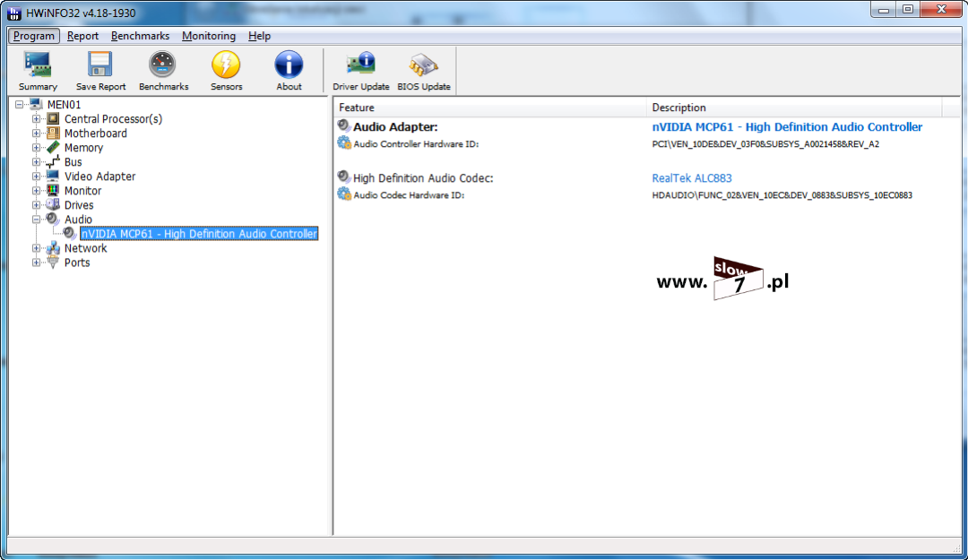The width and height of the screenshot is (968, 560).
Task: Open the Program menu
Action: click(x=34, y=36)
